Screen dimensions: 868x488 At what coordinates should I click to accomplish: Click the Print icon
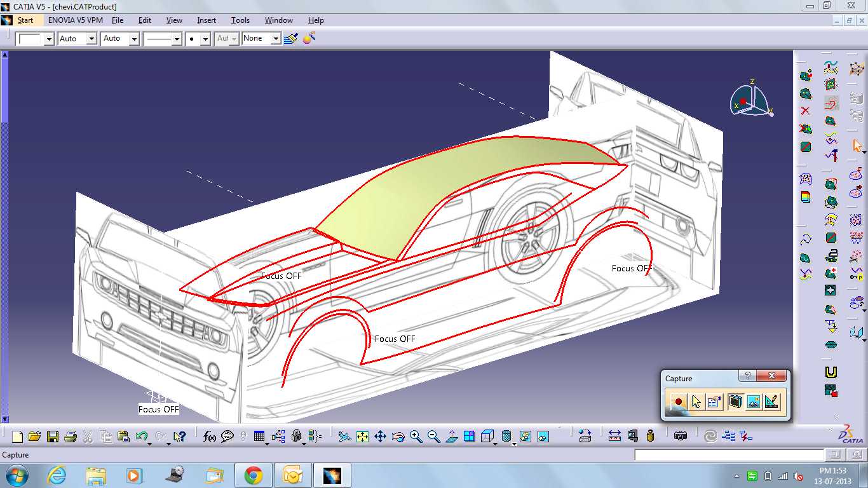click(x=70, y=437)
